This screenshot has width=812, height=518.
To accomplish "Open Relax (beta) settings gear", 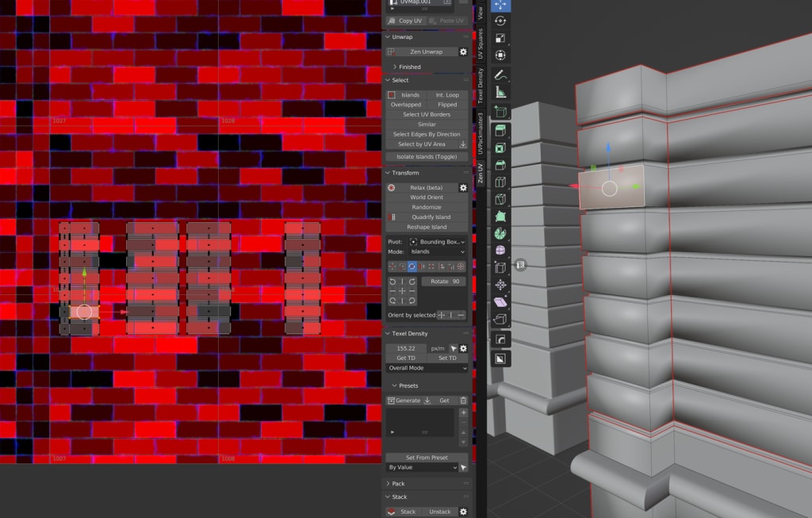I will (x=463, y=187).
